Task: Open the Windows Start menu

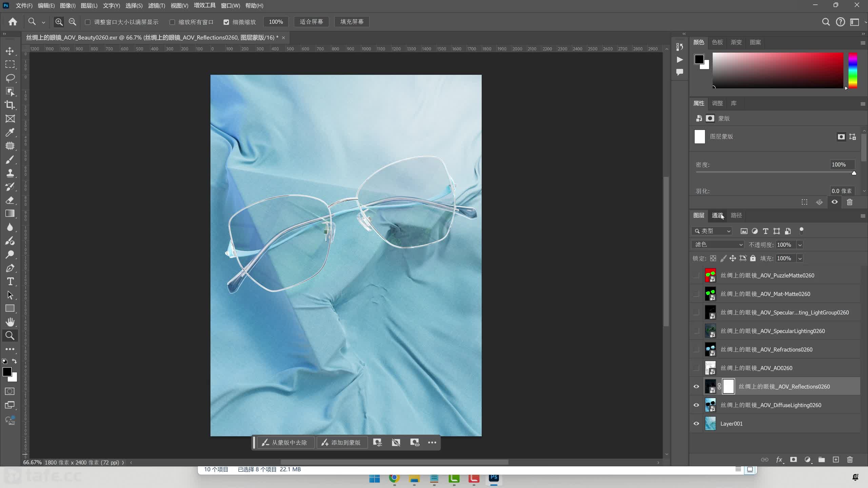Action: click(x=374, y=478)
